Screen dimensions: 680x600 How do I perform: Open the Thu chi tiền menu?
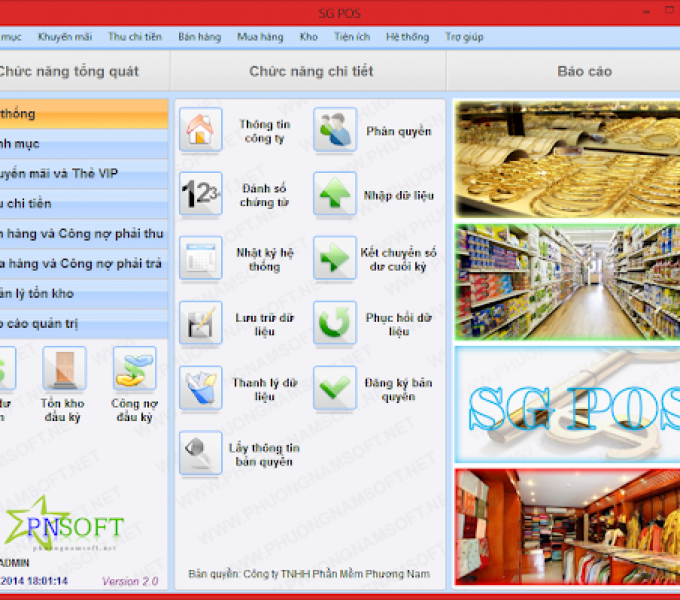pos(134,37)
